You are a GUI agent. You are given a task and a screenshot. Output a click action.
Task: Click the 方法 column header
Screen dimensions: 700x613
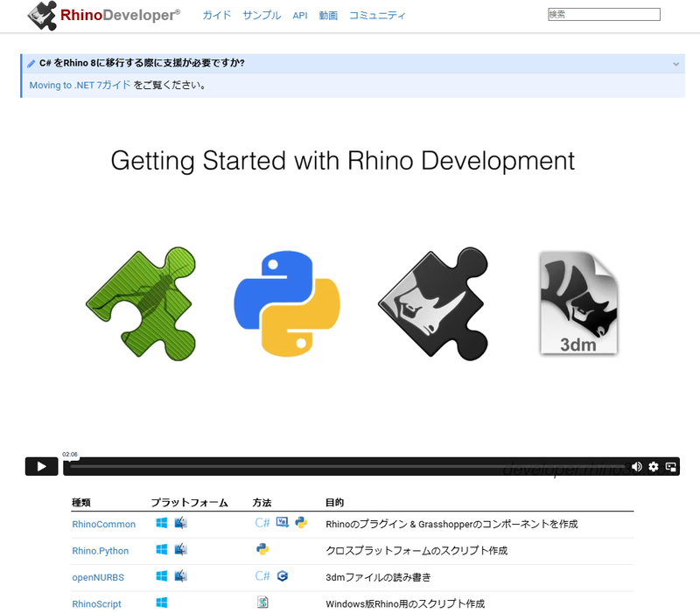point(262,503)
